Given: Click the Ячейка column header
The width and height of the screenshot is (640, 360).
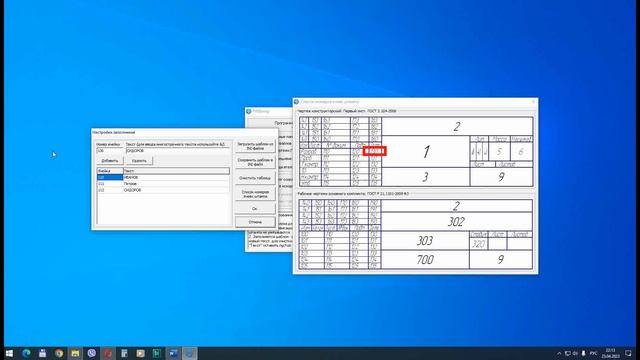Looking at the screenshot, I should point(110,171).
